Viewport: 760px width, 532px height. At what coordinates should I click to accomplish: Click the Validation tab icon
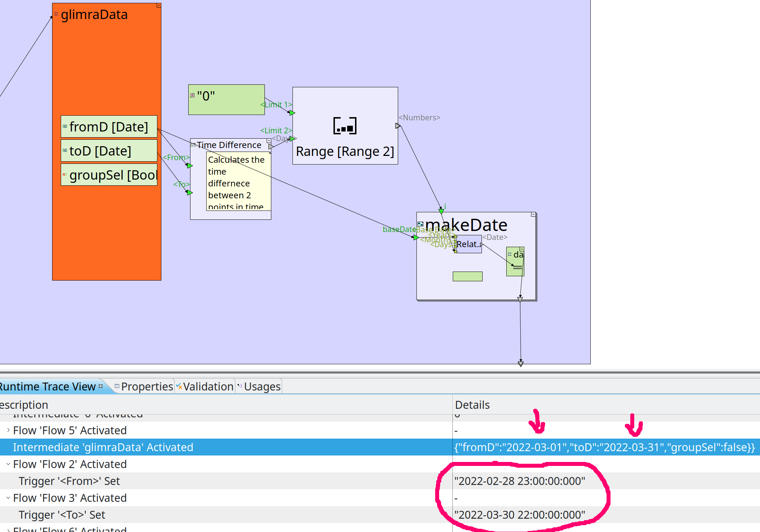179,386
